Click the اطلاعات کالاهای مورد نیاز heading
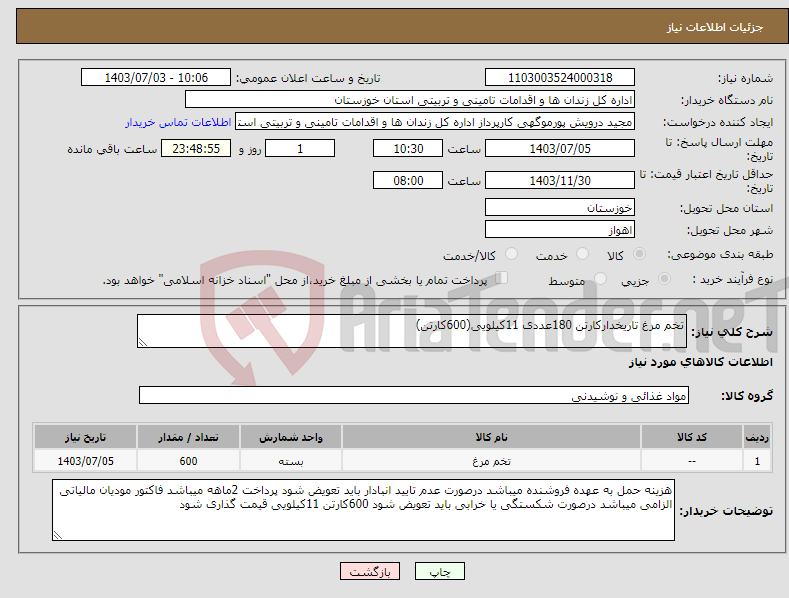This screenshot has height=598, width=789. coord(700,362)
